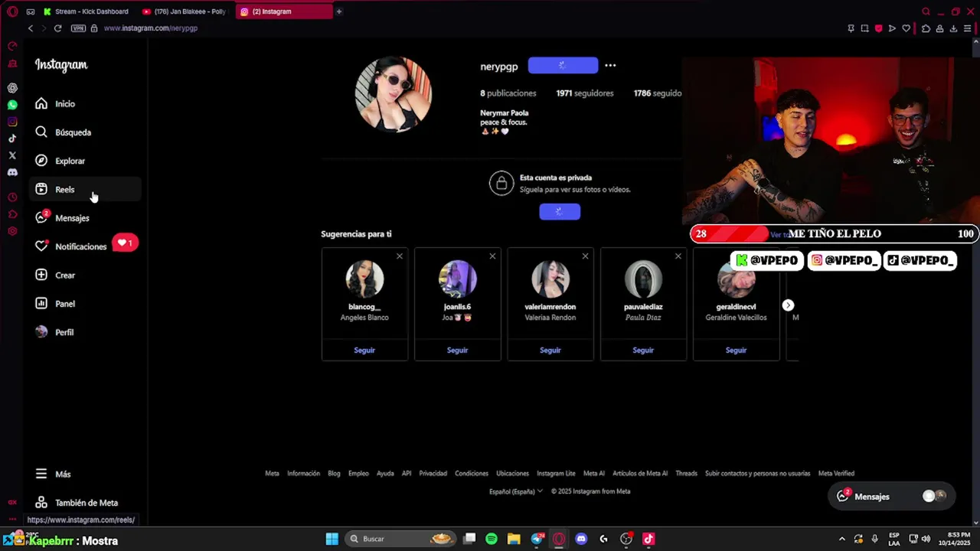
Task: Open the Ayuda footer link
Action: tap(385, 473)
